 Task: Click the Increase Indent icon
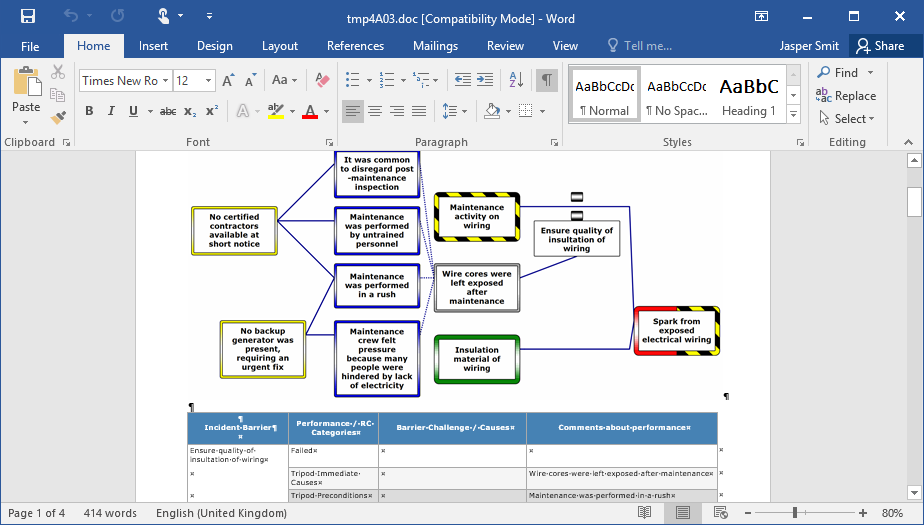click(x=485, y=80)
